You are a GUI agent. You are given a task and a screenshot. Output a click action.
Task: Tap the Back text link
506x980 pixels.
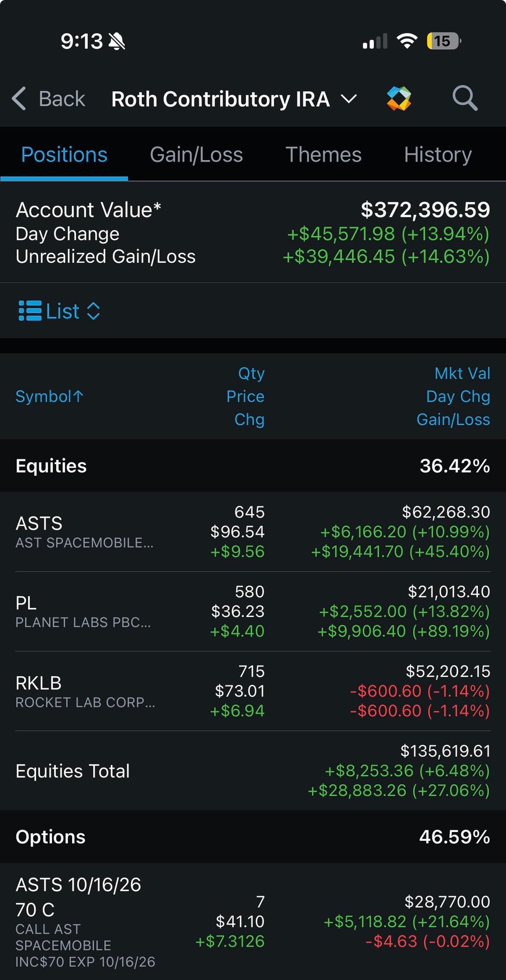coord(62,99)
